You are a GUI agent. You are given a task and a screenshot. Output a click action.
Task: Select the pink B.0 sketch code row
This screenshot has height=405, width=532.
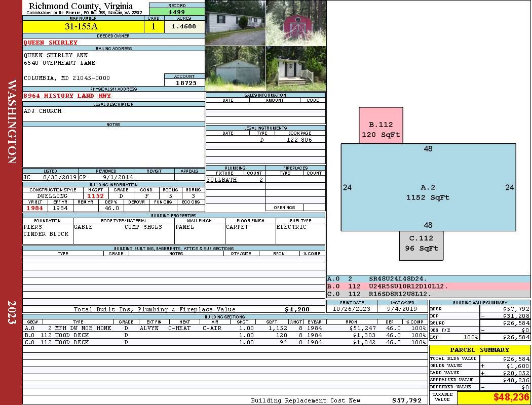428,286
